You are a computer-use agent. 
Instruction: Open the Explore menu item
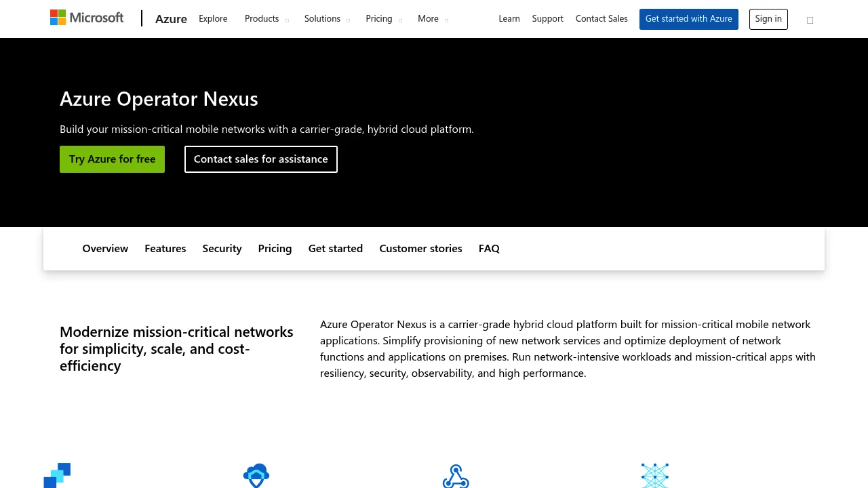click(213, 19)
